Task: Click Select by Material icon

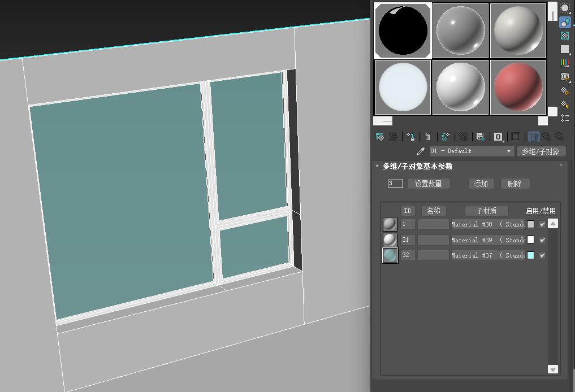Action: pos(564,104)
